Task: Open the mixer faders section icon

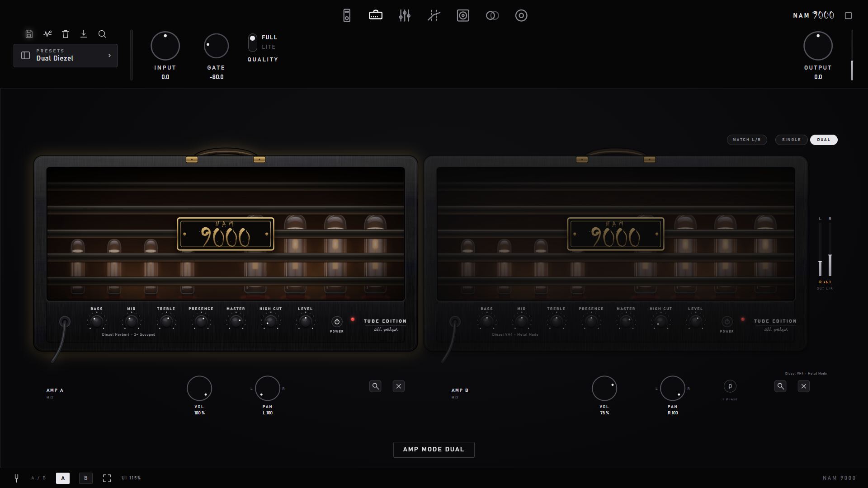Action: pos(405,15)
